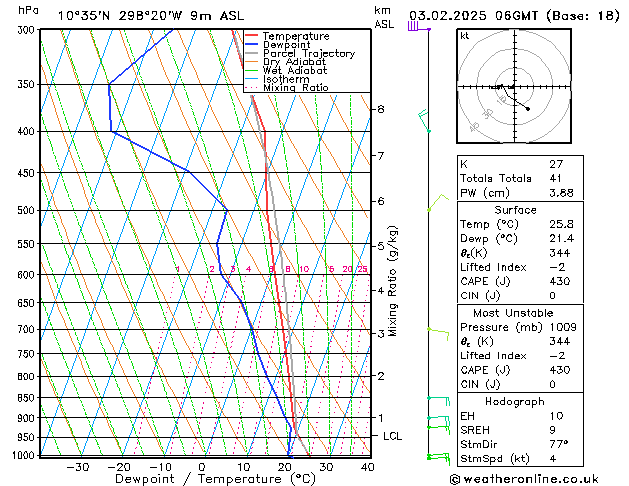Click the SREH value 9
The image size is (629, 486).
(553, 430)
